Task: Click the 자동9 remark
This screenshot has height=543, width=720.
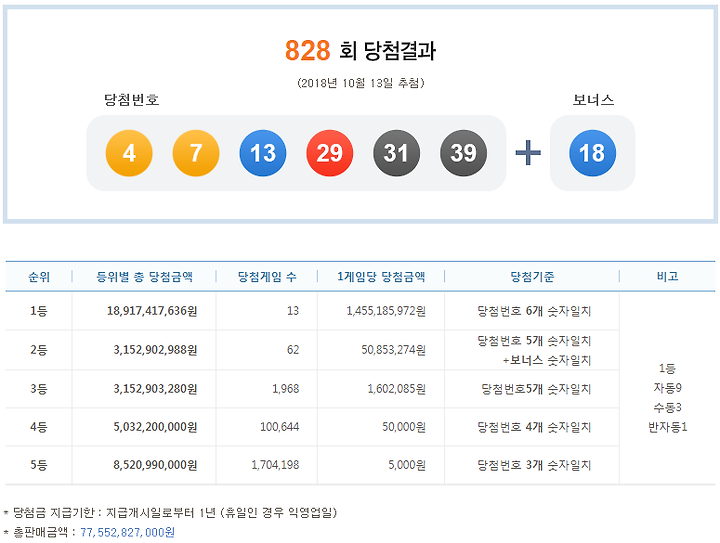Action: pyautogui.click(x=667, y=388)
